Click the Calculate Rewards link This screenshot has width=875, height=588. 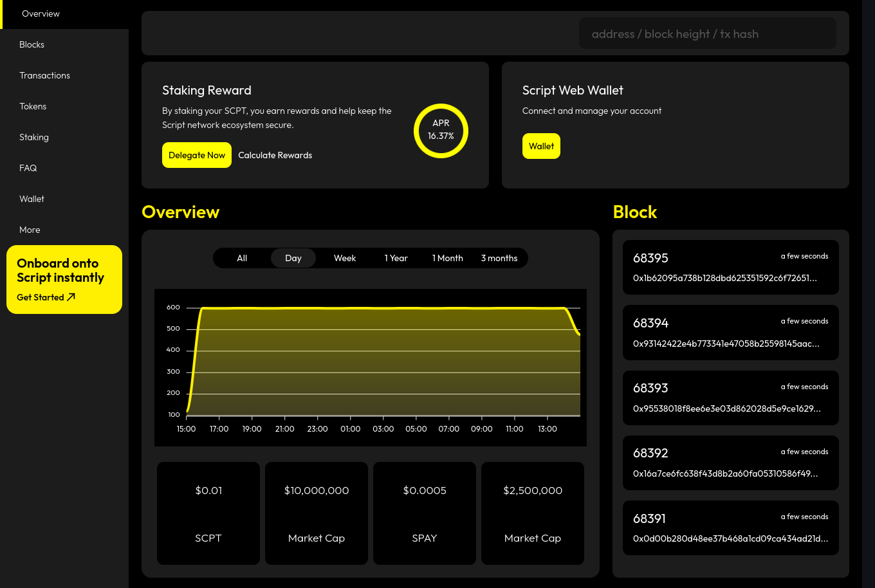pyautogui.click(x=275, y=155)
